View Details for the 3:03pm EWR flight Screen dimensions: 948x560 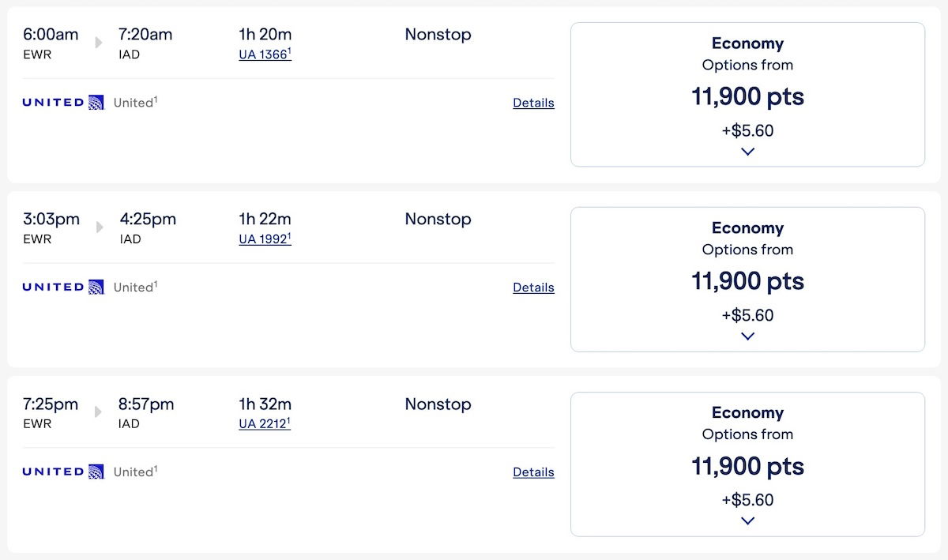tap(533, 288)
